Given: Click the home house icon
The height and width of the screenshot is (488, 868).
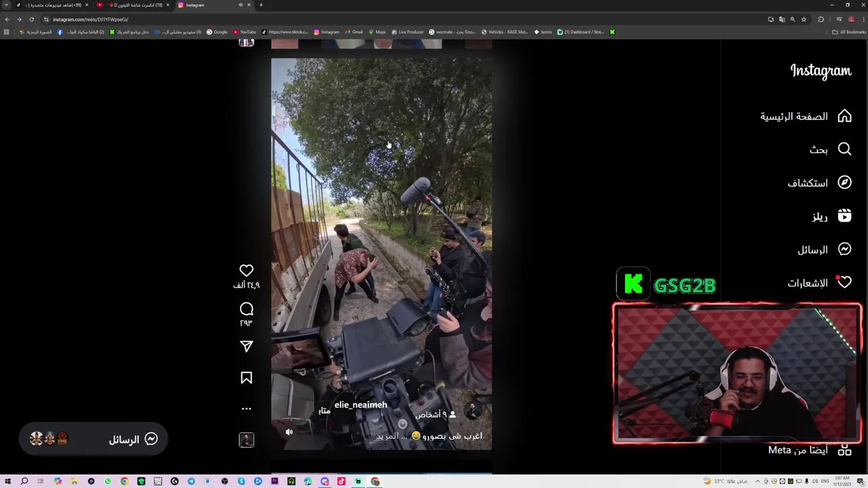Looking at the screenshot, I should [844, 116].
